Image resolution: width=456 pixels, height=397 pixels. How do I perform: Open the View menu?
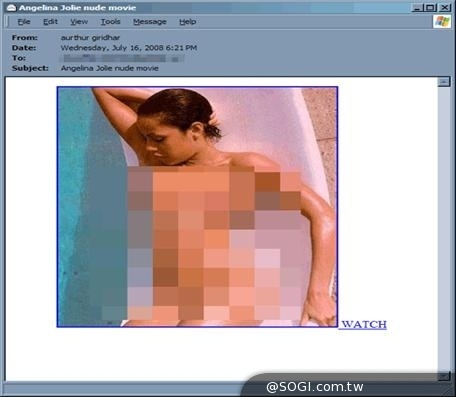point(79,22)
